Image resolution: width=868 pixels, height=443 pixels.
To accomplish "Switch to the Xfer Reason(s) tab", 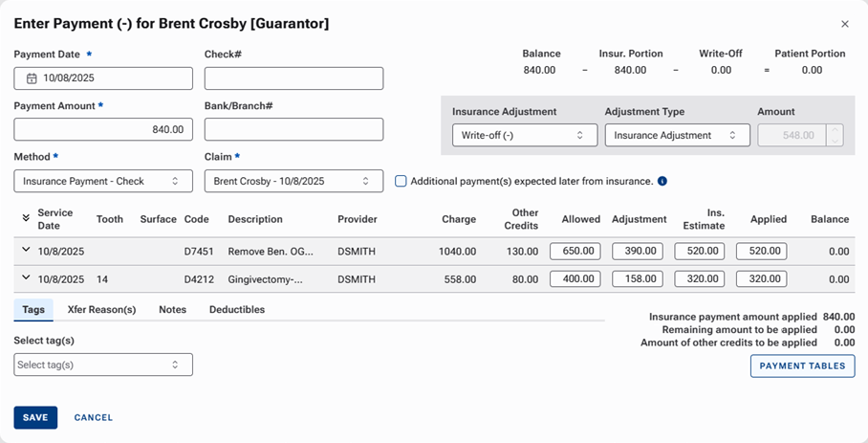I will 101,310.
